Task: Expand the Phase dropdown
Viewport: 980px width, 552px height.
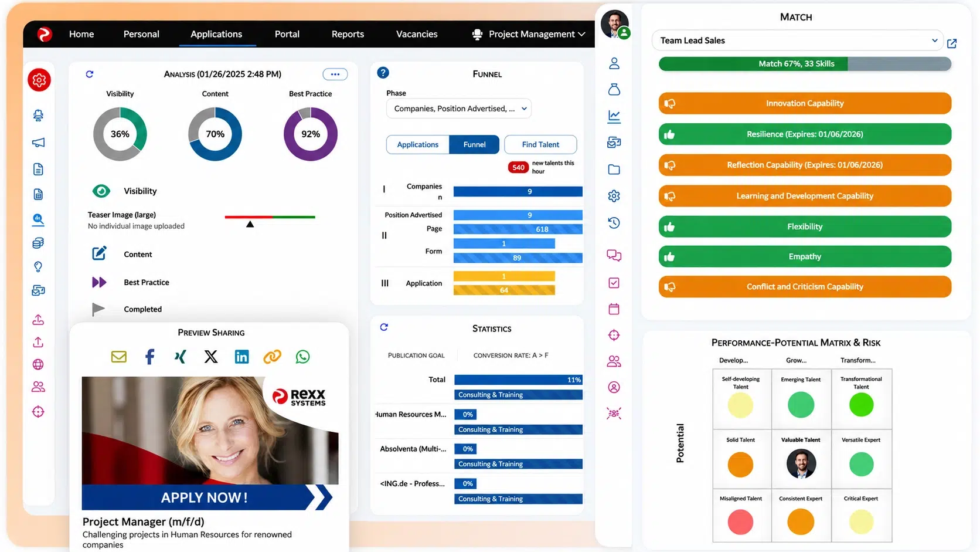Action: 458,109
